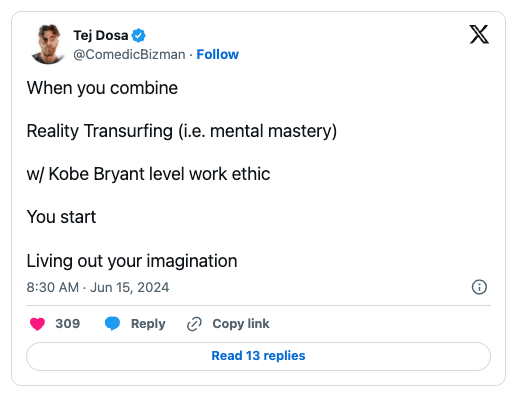
Task: Open the Tej Dosa display name
Action: [x=101, y=35]
